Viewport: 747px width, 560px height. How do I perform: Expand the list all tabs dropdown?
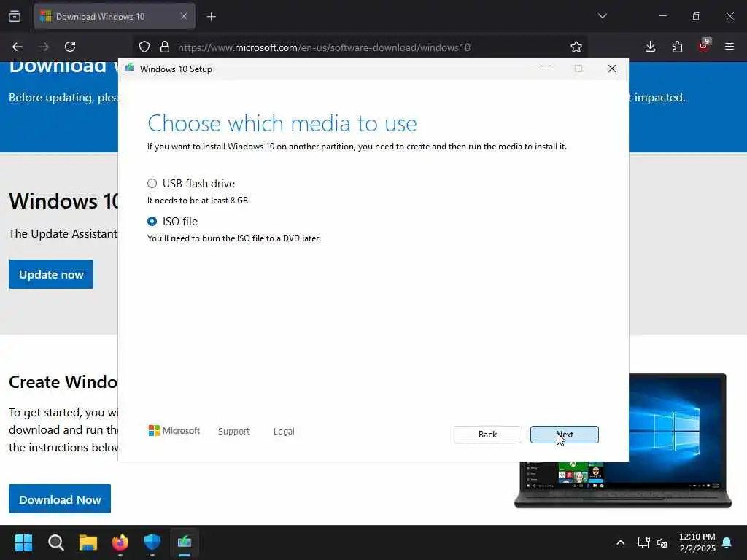coord(602,16)
